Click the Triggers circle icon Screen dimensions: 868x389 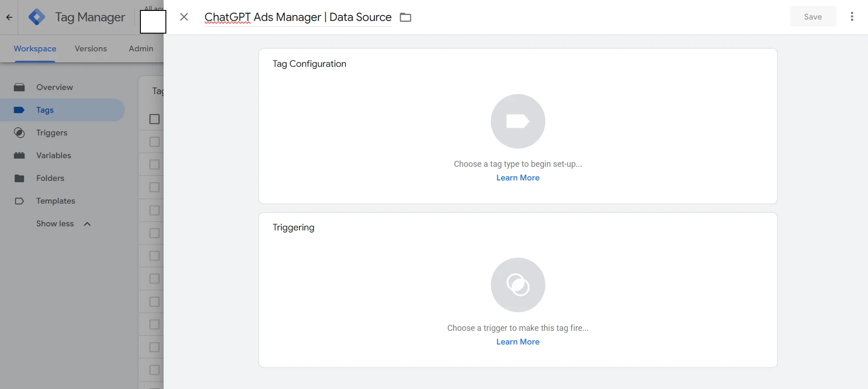click(x=19, y=133)
